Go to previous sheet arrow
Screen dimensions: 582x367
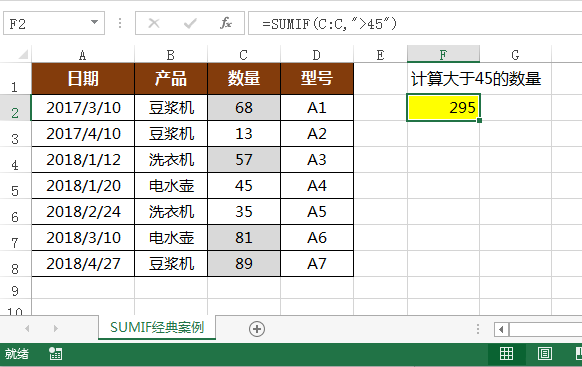point(27,328)
